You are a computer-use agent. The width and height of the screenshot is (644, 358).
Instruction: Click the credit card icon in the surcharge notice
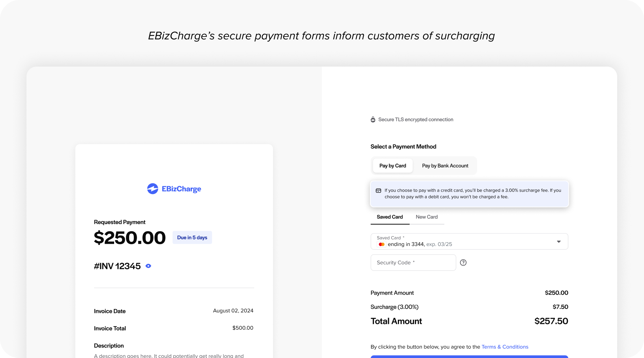click(x=378, y=190)
